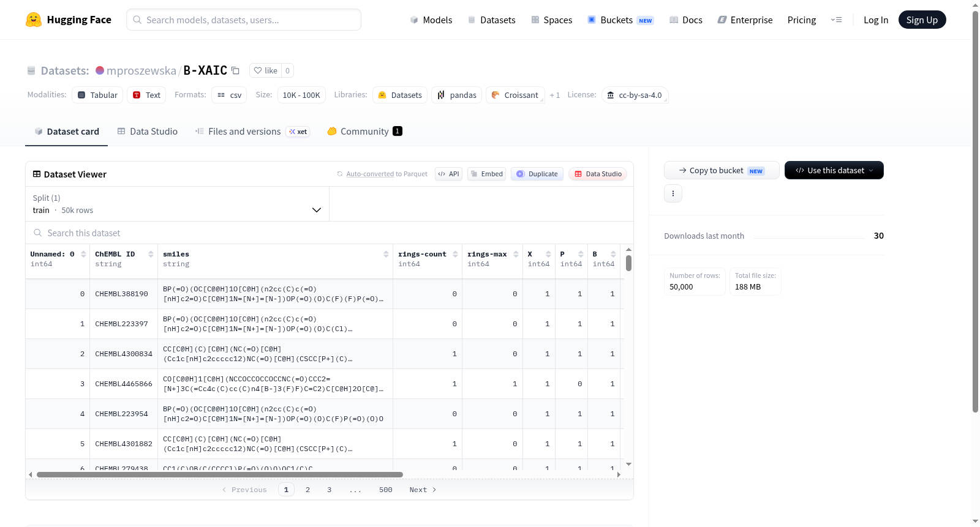The height and width of the screenshot is (527, 980).
Task: Sort the smiles column with its sort arrows
Action: point(386,254)
